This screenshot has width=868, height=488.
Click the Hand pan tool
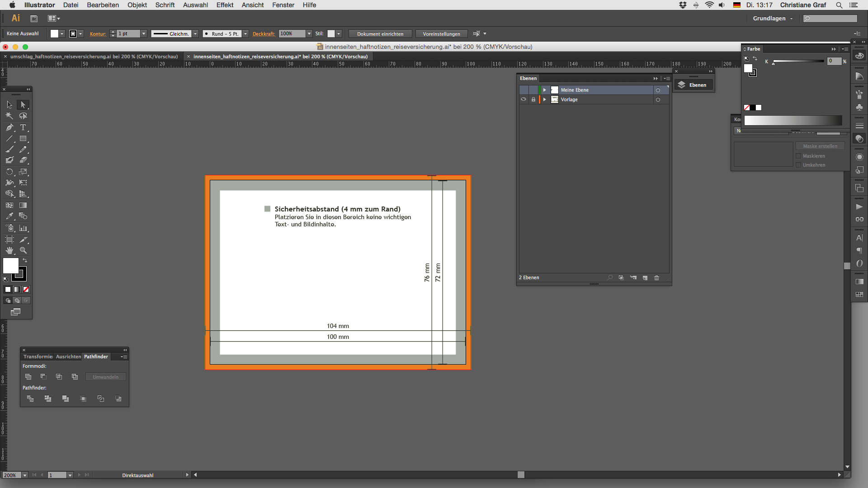[x=9, y=250]
